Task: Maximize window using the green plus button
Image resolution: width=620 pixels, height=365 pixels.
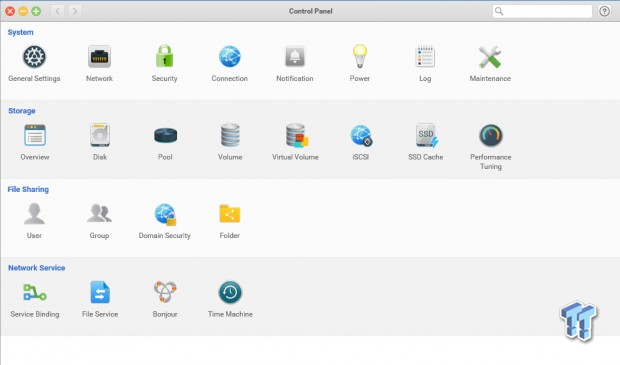Action: 36,11
